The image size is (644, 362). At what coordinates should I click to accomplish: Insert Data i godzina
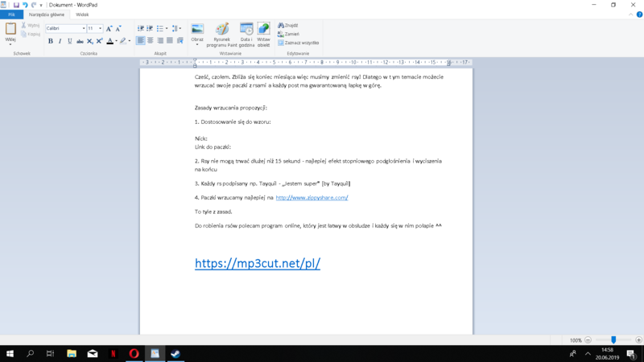point(246,35)
